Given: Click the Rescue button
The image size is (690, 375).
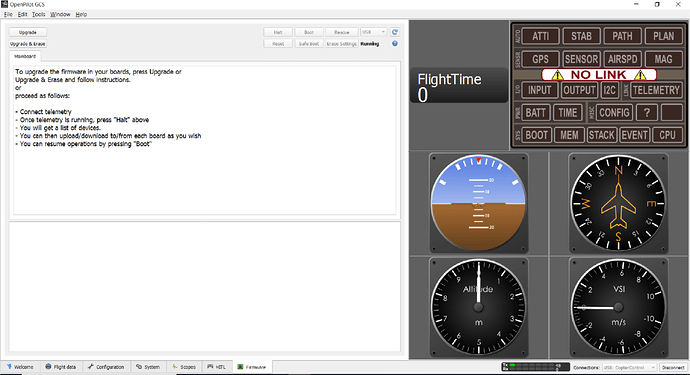Looking at the screenshot, I should (x=341, y=32).
